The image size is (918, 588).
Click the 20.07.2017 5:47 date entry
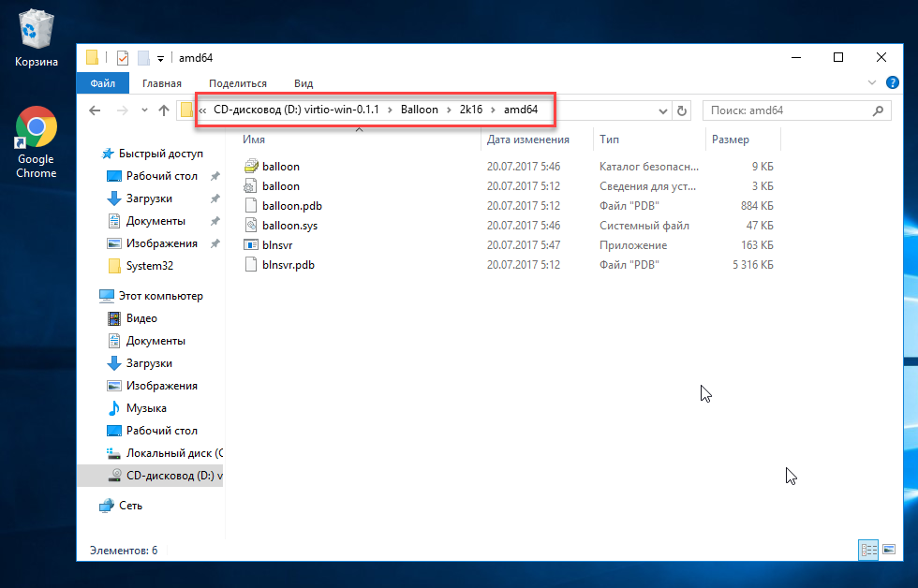[524, 245]
